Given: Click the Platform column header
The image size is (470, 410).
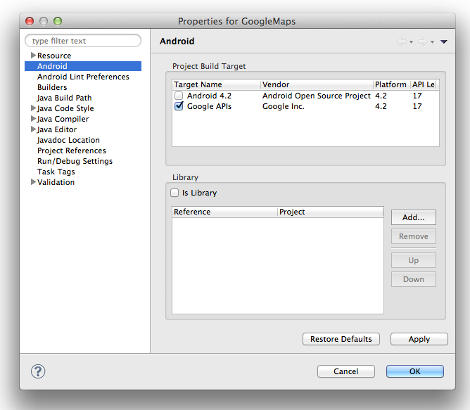Looking at the screenshot, I should pos(392,85).
